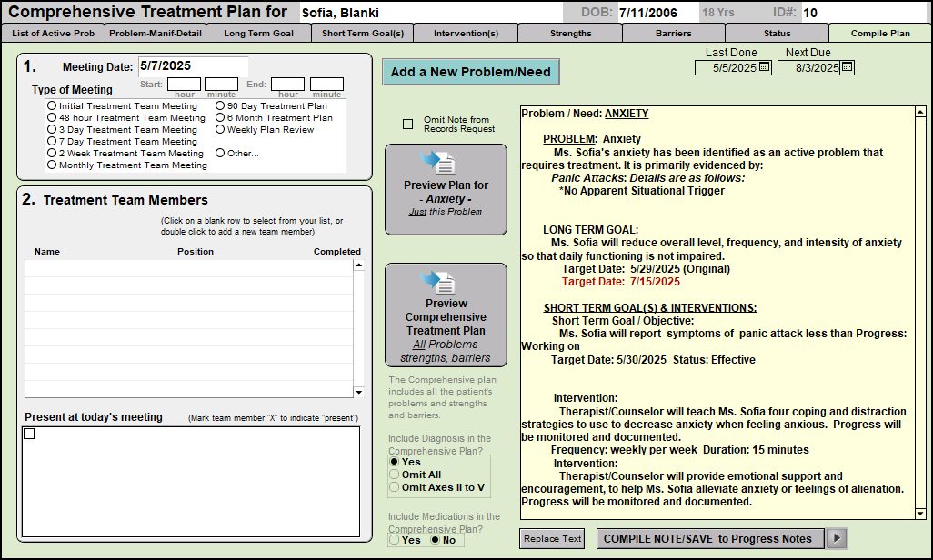Click the Replace Text button

(553, 538)
